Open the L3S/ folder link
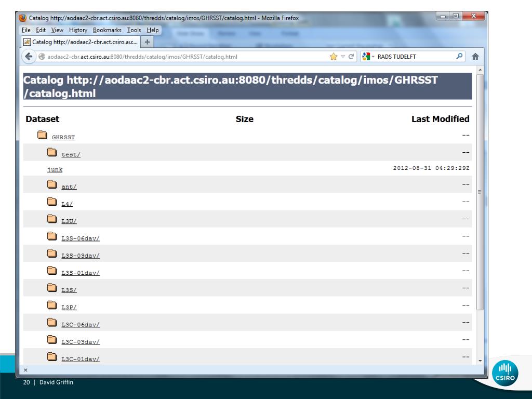The width and height of the screenshot is (532, 399). (x=69, y=290)
